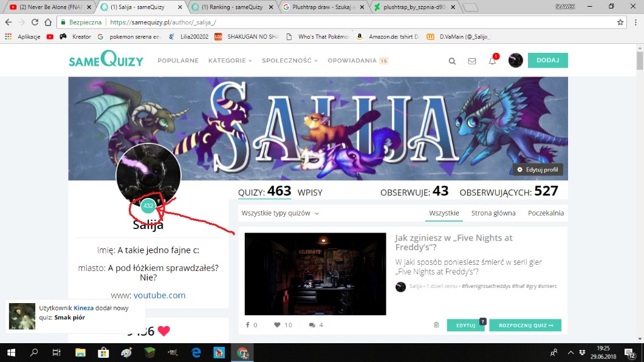644x362 pixels.
Task: Share the quiz via Facebook icon
Action: (248, 325)
